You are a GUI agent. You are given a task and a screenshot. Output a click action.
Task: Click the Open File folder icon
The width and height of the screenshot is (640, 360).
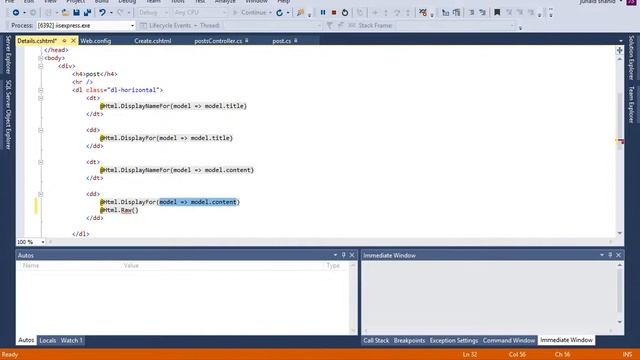point(65,13)
